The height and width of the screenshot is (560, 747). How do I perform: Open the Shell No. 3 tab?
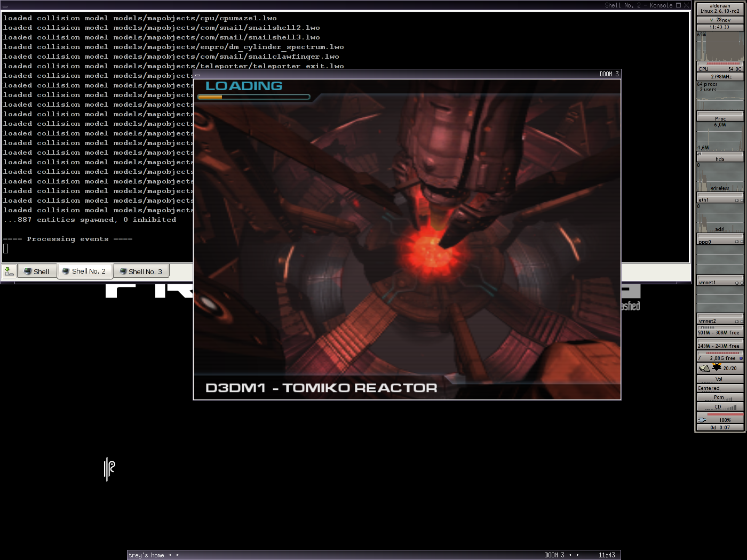(141, 271)
